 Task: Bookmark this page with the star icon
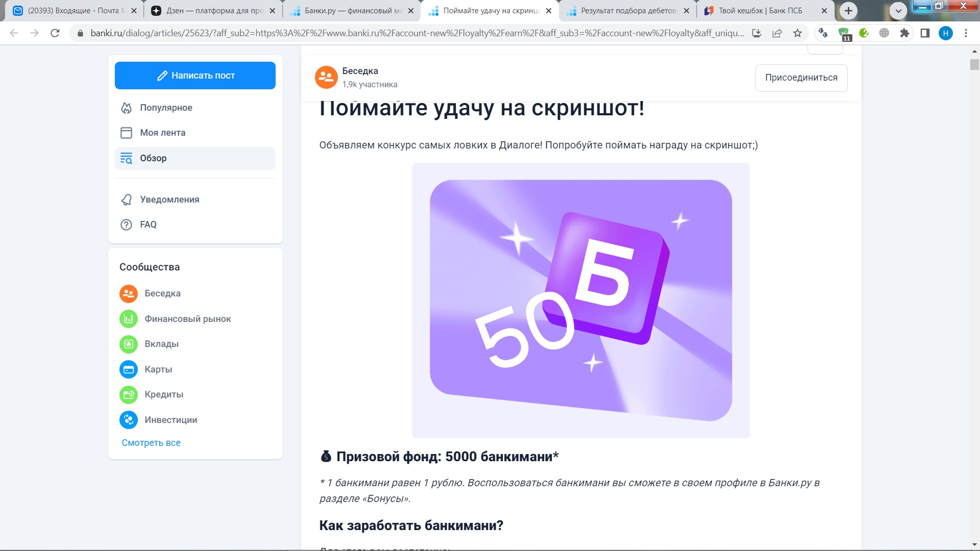coord(797,33)
